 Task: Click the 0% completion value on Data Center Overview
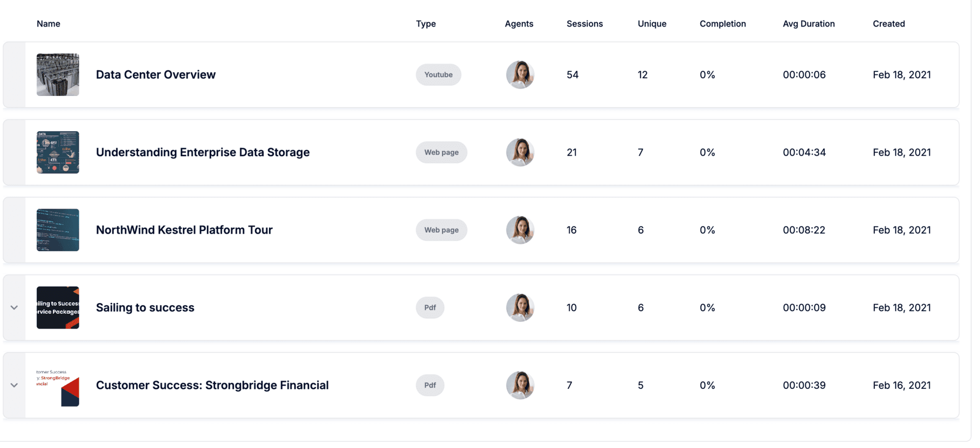707,74
